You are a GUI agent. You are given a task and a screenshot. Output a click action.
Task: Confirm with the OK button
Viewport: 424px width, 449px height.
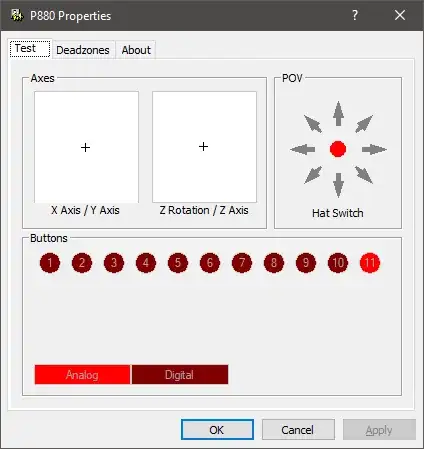[217, 430]
